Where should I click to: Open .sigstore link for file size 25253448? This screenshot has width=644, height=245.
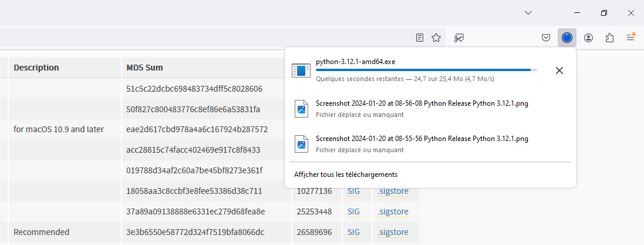[x=393, y=212]
